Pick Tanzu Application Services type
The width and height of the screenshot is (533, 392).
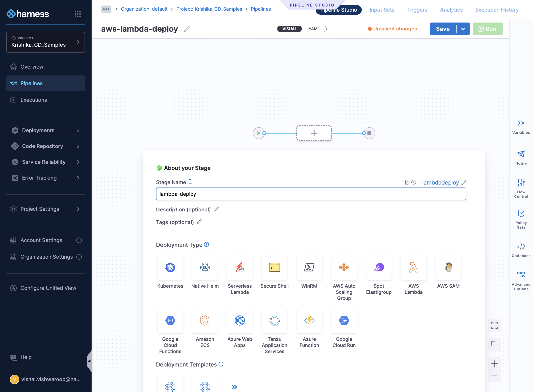pyautogui.click(x=274, y=321)
